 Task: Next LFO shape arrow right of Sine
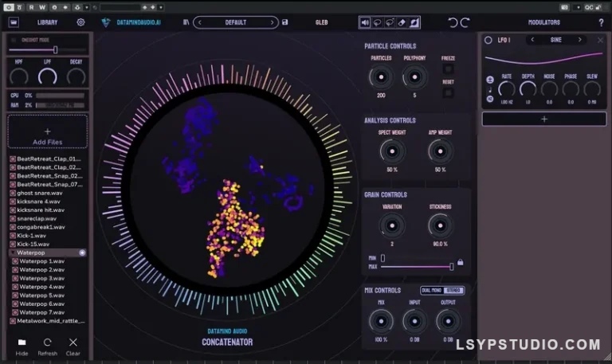tap(579, 40)
